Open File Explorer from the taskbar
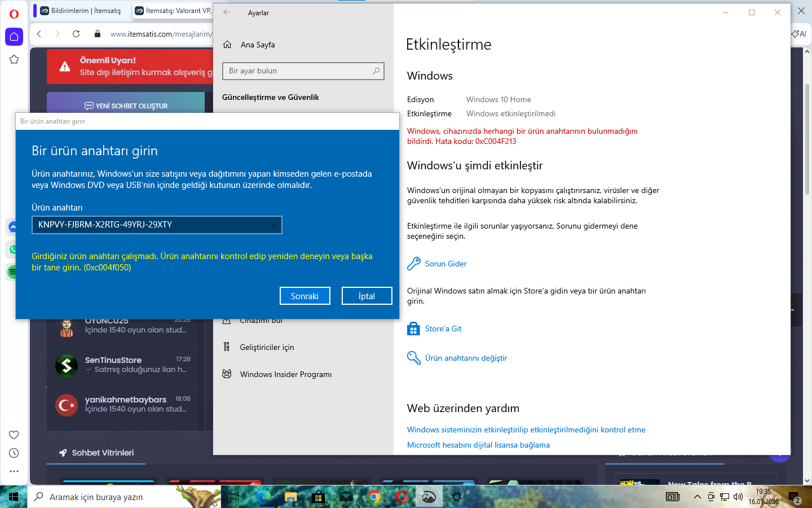Viewport: 812px width, 508px height. point(291,497)
